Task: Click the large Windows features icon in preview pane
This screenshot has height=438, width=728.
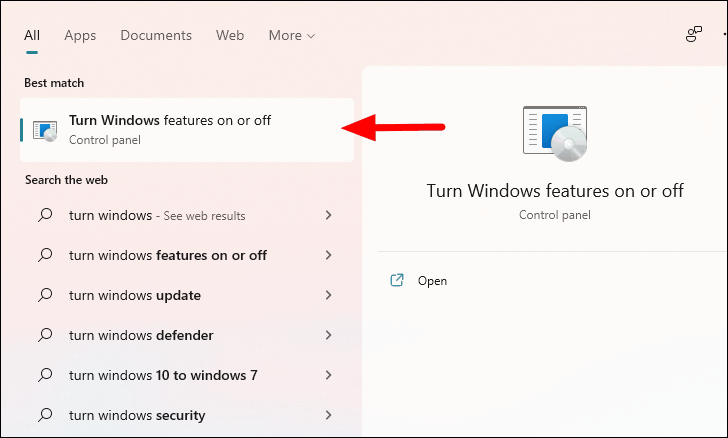Action: pos(555,134)
